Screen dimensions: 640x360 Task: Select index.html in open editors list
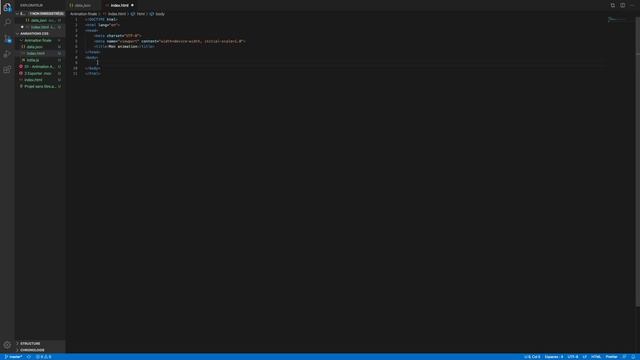[40, 27]
